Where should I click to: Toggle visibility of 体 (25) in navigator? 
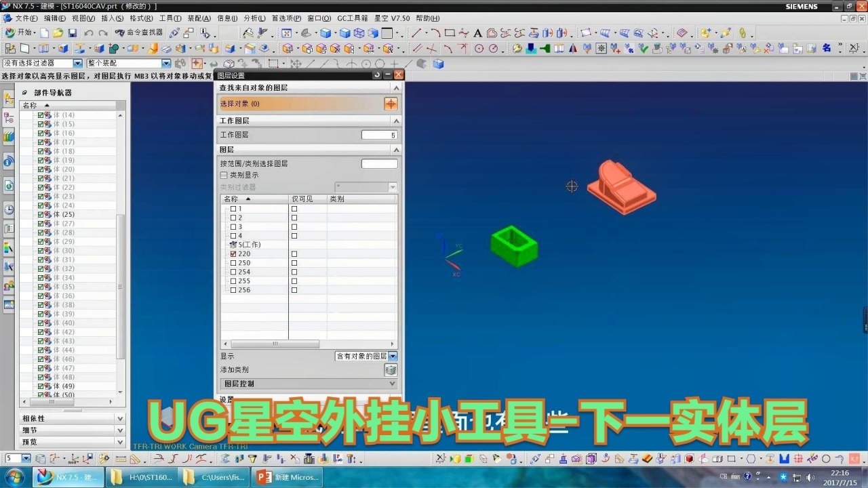click(x=41, y=214)
